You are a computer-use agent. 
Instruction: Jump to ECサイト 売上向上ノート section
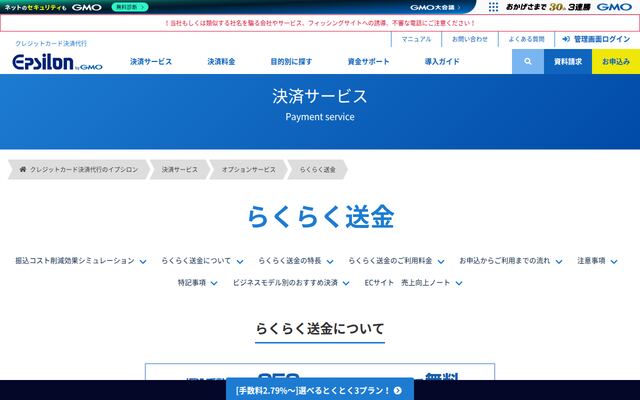[413, 282]
